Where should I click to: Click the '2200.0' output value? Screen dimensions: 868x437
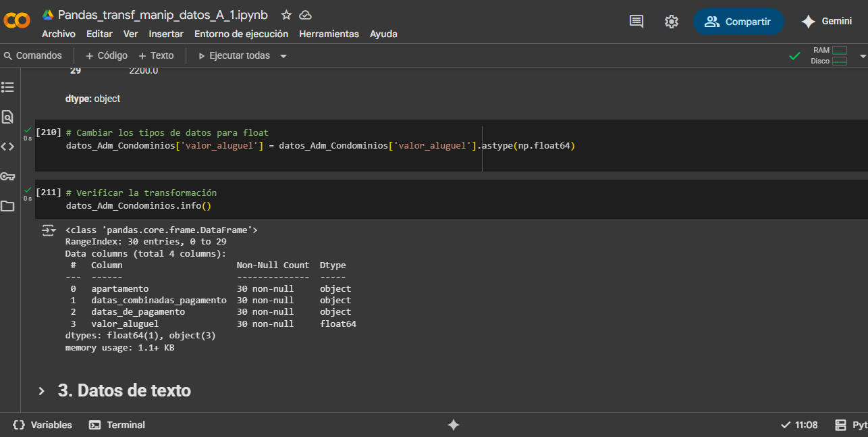click(x=143, y=70)
